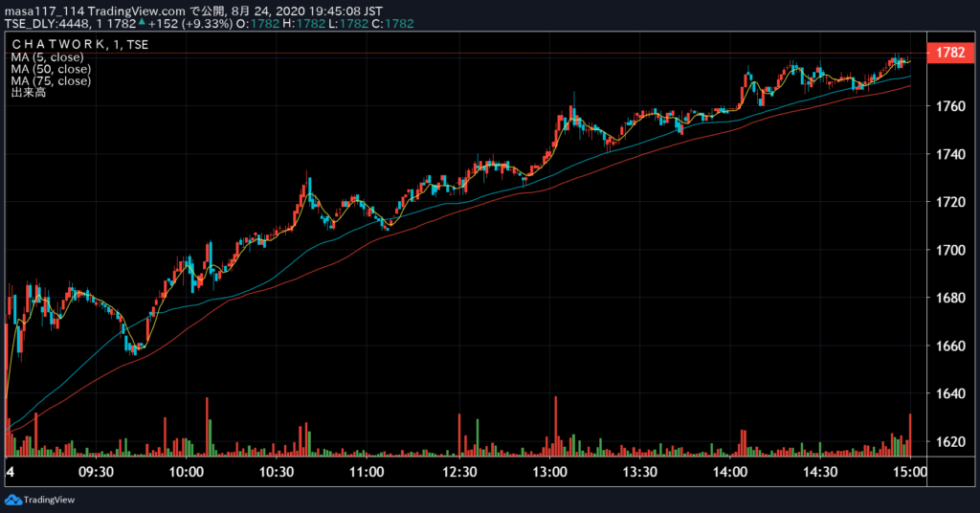
Task: Click the L:1782 low value in header
Action: pyautogui.click(x=348, y=24)
